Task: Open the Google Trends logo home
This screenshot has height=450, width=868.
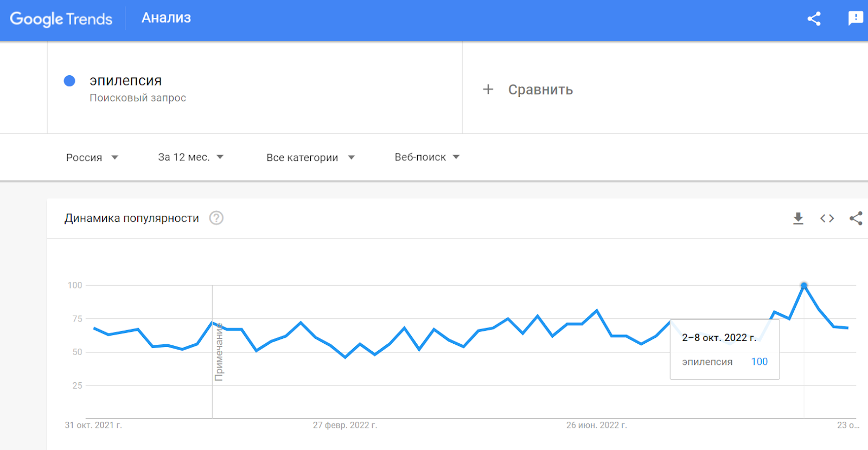Action: (x=61, y=19)
